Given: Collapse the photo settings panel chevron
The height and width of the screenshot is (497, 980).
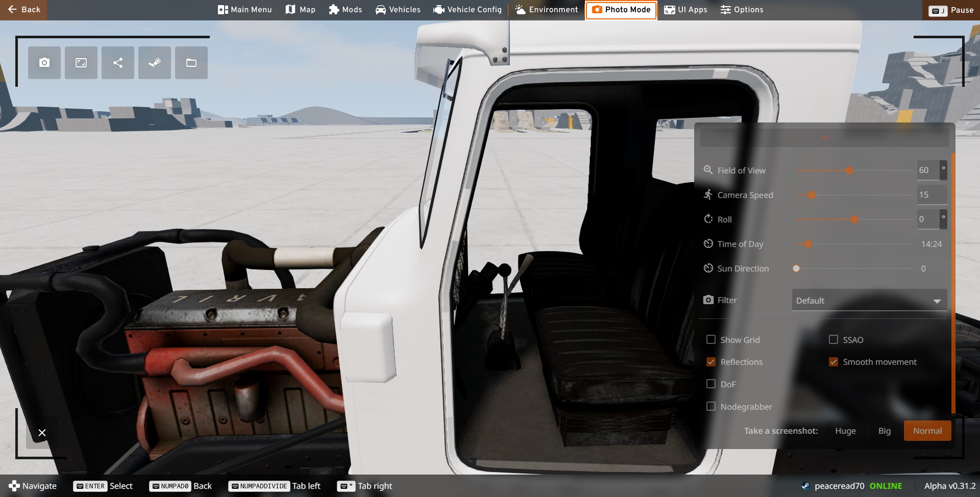Looking at the screenshot, I should click(825, 138).
